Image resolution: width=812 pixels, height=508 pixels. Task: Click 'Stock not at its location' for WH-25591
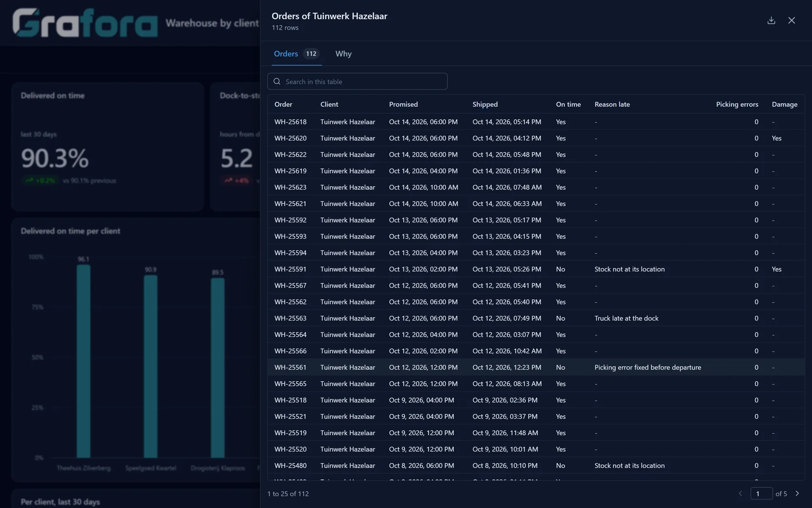[629, 269]
